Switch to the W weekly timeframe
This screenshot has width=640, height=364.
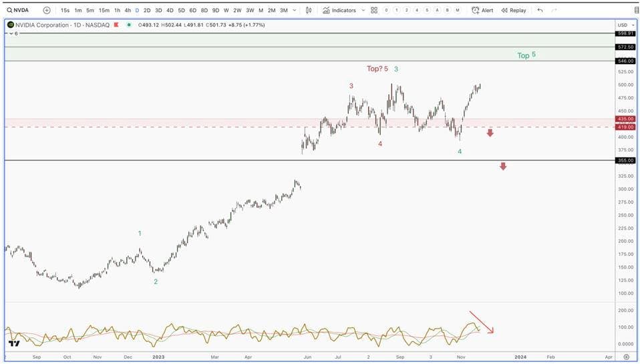[x=226, y=10]
